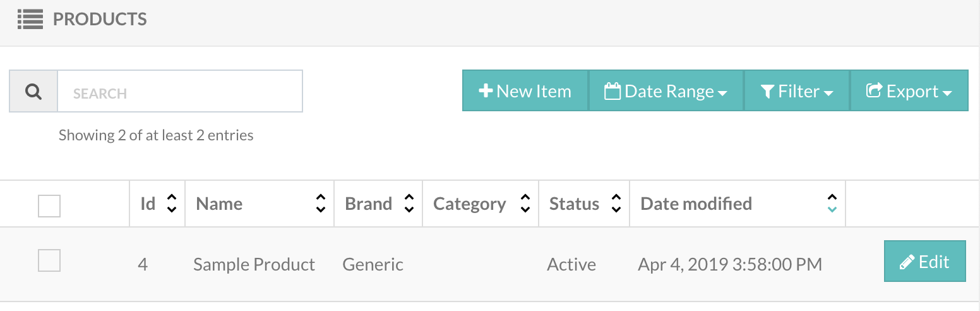Toggle Date modified sort order arrows
Screen dimensions: 980x311
[832, 204]
